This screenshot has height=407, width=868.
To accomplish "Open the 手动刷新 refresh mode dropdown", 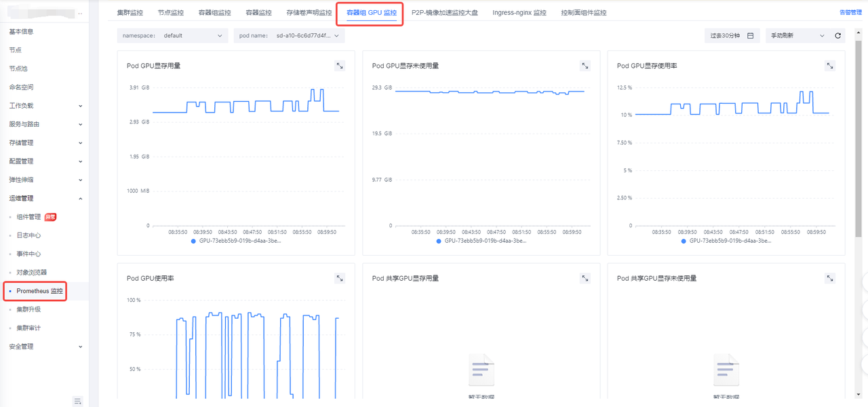I will click(x=797, y=36).
